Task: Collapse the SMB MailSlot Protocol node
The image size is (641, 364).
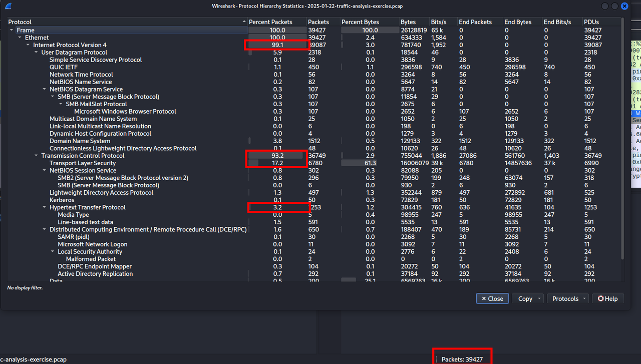Action: 61,104
